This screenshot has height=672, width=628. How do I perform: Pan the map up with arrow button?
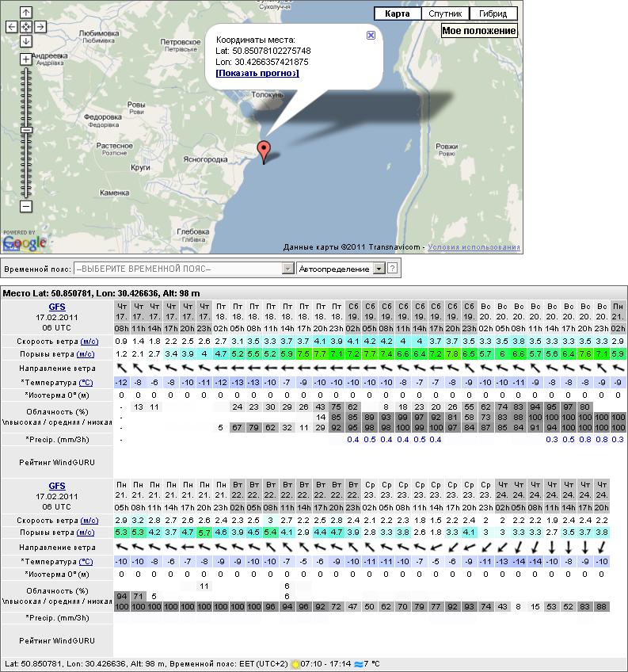coord(25,13)
